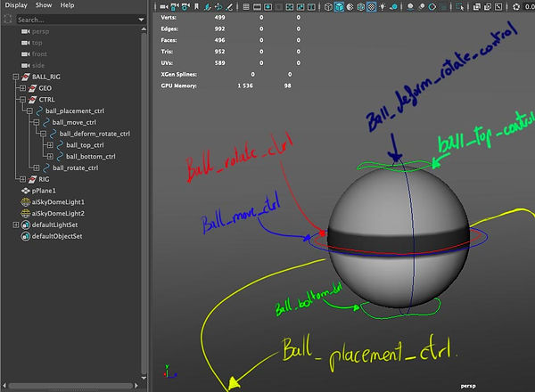Click the aiSkyDomeLight1 light icon
This screenshot has height=392, width=535.
pyautogui.click(x=26, y=202)
